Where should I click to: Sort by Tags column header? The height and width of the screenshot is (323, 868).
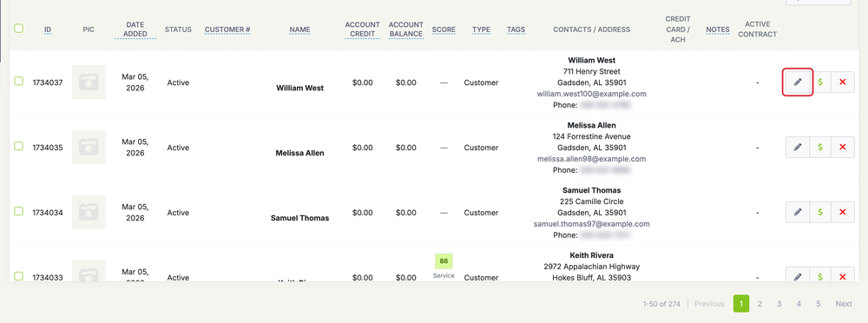(516, 30)
